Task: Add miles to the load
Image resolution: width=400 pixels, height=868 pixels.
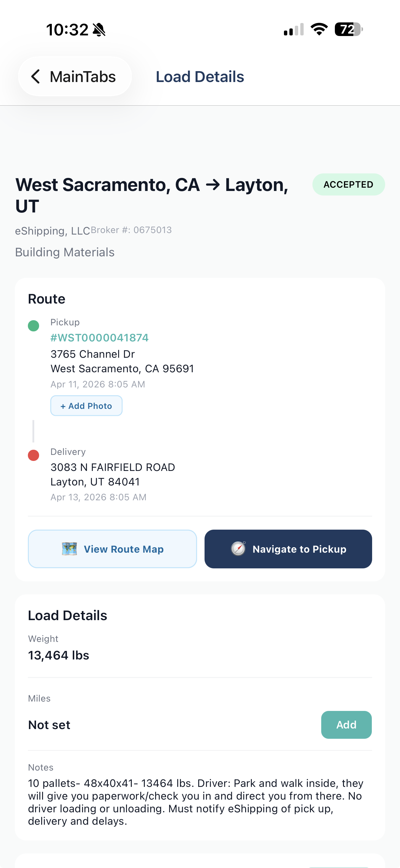Action: tap(346, 725)
